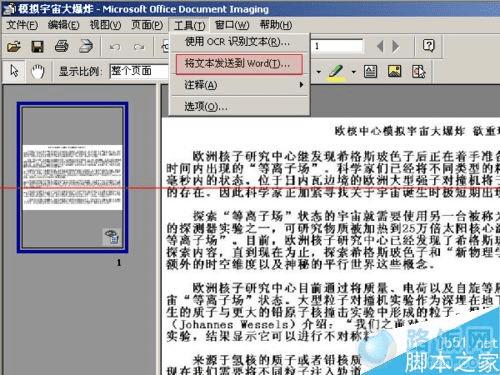Image resolution: width=500 pixels, height=375 pixels.
Task: Click the text (Johannes Wessels)
Action: (x=234, y=324)
